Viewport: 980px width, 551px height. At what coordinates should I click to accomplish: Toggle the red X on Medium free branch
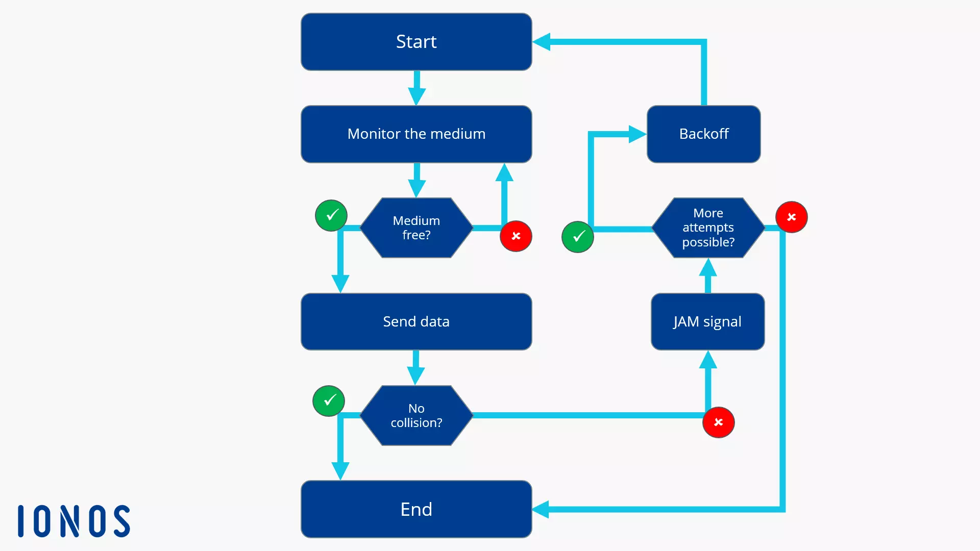coord(516,236)
